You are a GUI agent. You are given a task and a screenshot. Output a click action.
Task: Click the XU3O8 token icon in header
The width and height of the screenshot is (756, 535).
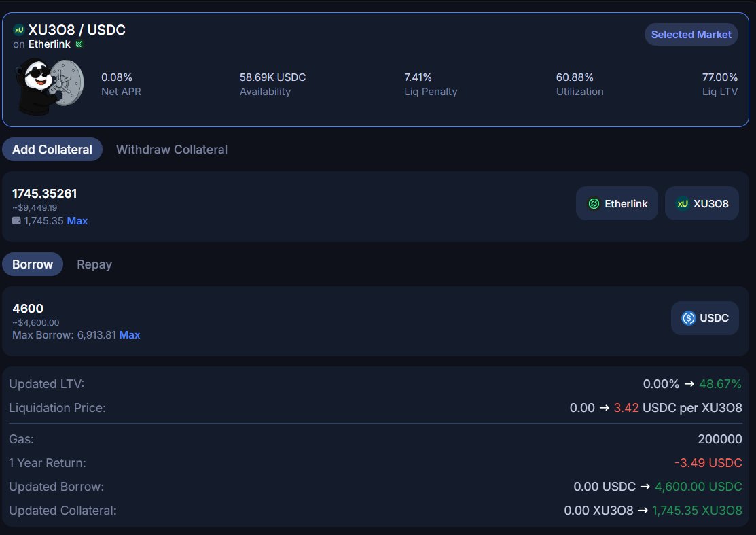point(18,30)
